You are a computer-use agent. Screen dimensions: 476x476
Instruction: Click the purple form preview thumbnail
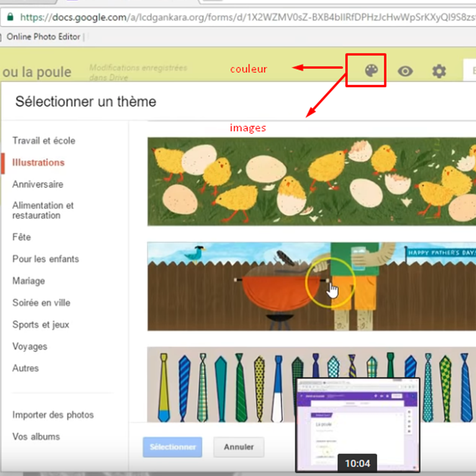coord(358,425)
